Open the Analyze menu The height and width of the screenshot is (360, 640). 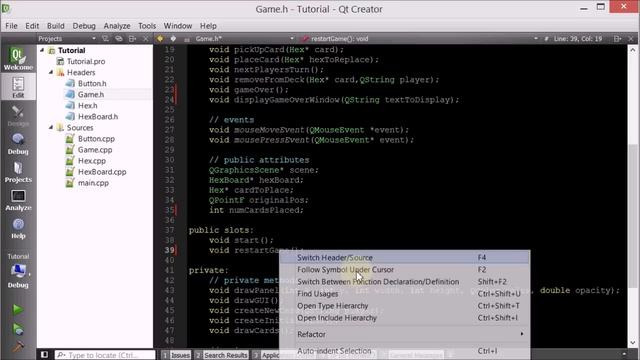117,26
